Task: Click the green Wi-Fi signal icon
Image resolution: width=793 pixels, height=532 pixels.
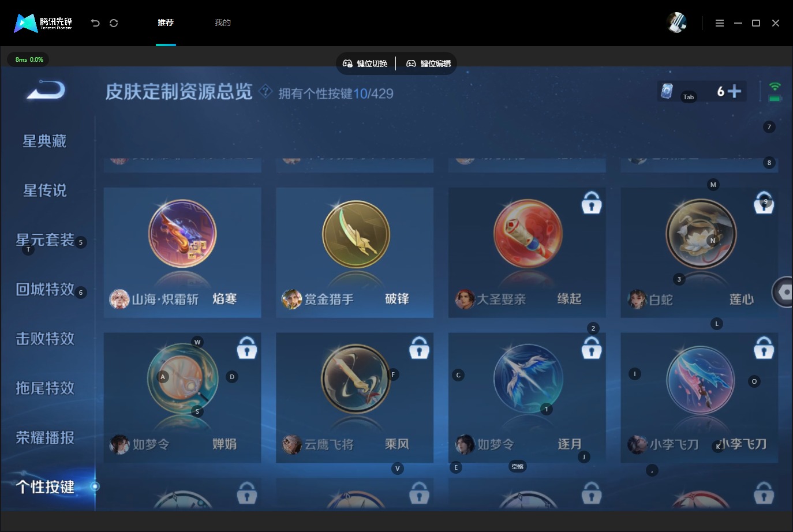Action: point(775,87)
